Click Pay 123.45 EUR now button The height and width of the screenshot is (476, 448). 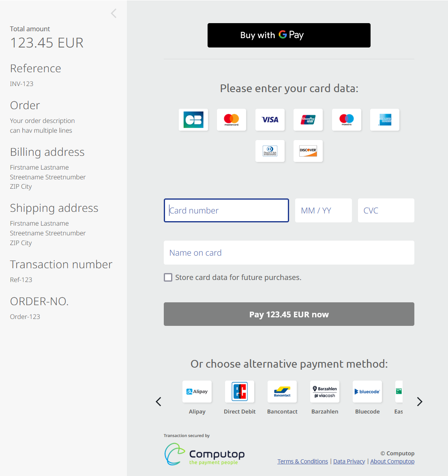289,314
